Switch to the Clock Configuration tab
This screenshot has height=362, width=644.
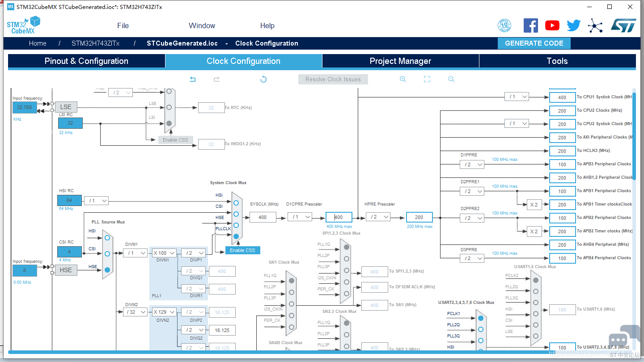[x=244, y=61]
